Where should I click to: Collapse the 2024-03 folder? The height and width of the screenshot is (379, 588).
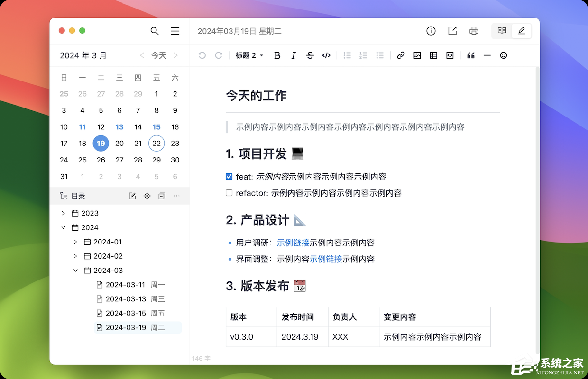[x=76, y=271]
